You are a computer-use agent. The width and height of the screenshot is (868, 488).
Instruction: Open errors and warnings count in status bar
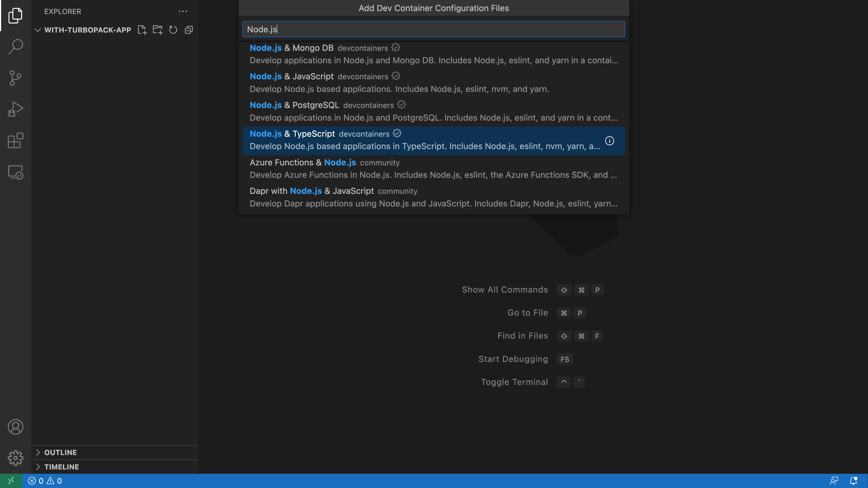point(45,481)
